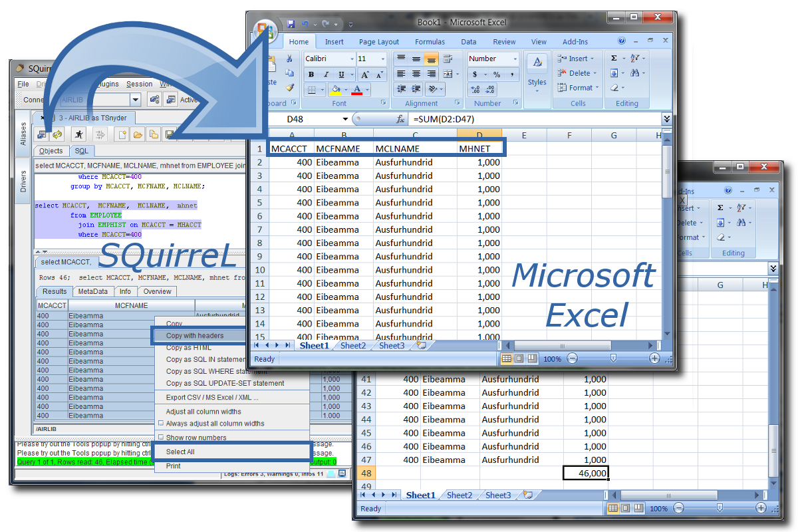Screen dimensions: 798x532
Task: Select cell with 46,000 in back Excel
Action: pyautogui.click(x=585, y=473)
